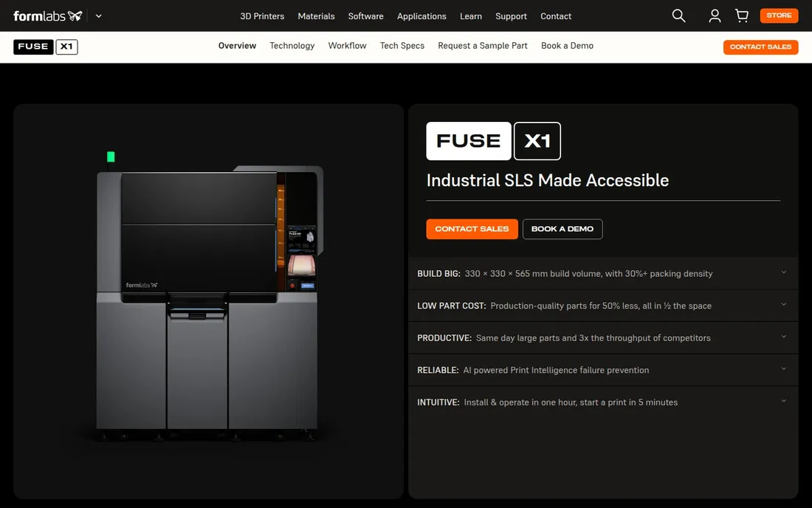812x508 pixels.
Task: Switch to the Workflow tab
Action: click(347, 46)
